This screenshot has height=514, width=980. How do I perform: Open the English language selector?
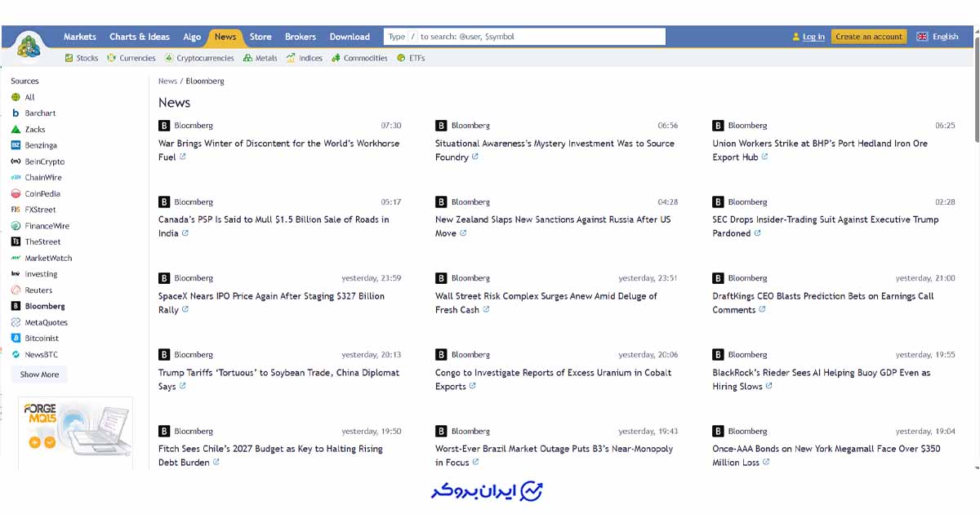pos(938,37)
